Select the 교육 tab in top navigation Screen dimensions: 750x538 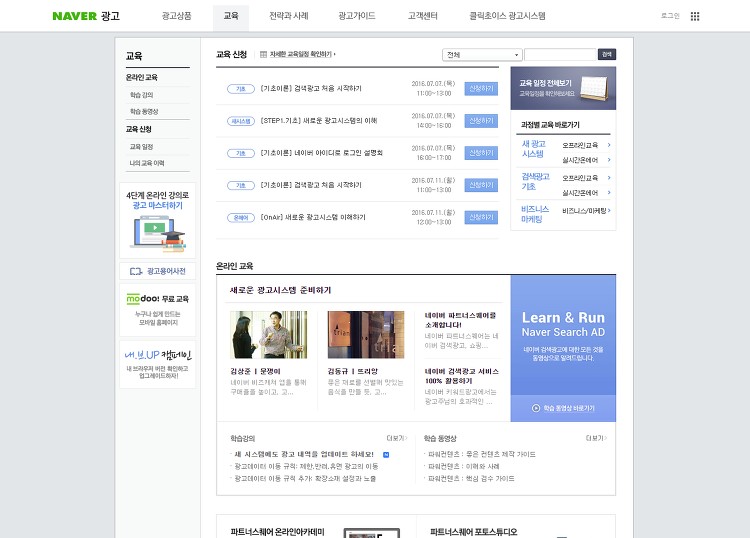click(x=231, y=16)
